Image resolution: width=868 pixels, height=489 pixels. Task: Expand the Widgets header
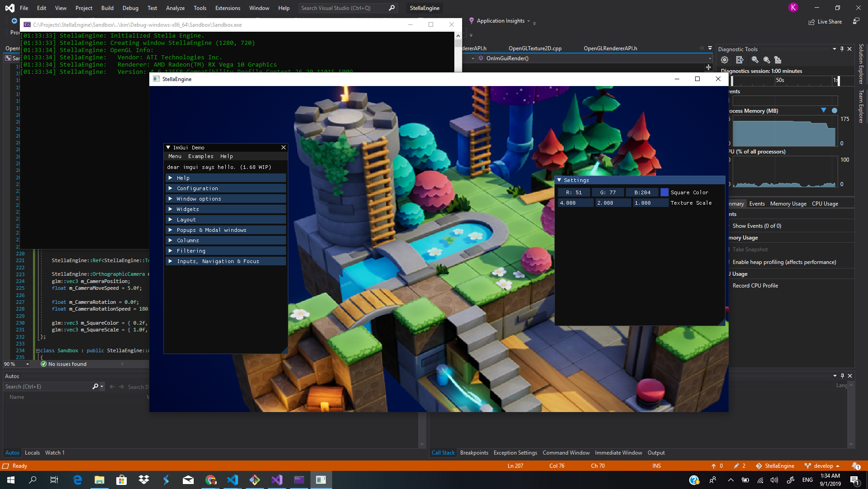226,209
